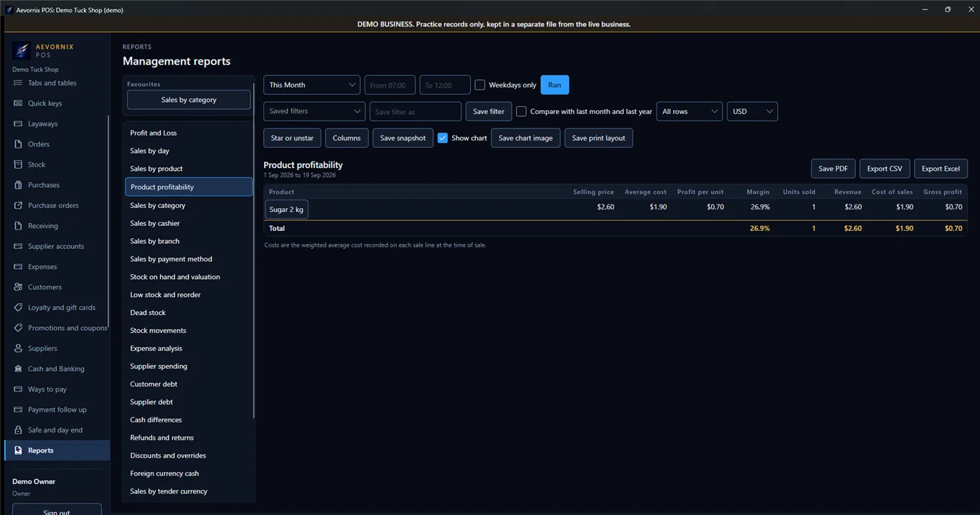Click the Promotions and coupons icon
The height and width of the screenshot is (515, 980).
pyautogui.click(x=18, y=328)
